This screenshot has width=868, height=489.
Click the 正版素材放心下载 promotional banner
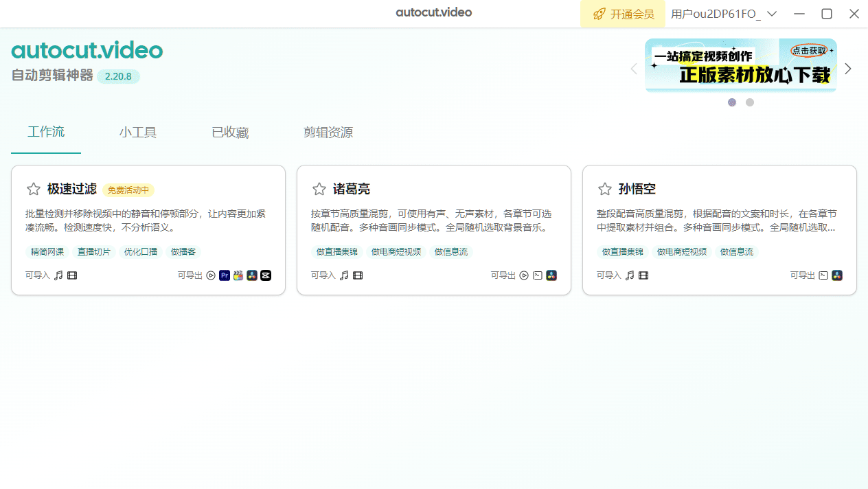[741, 65]
